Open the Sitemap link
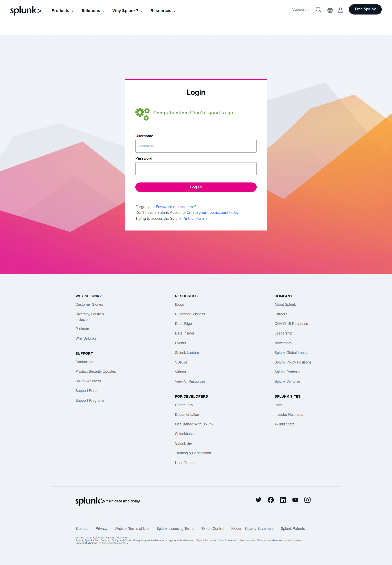This screenshot has height=565, width=392. (82, 528)
